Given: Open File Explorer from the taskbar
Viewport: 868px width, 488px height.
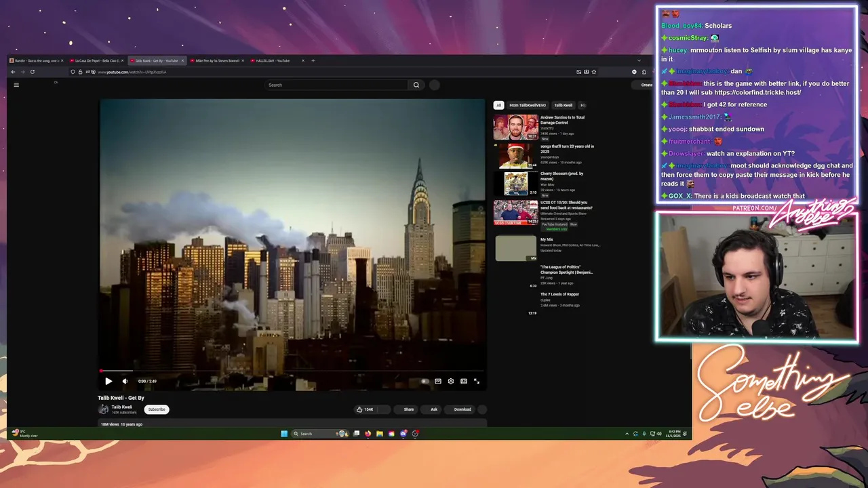Looking at the screenshot, I should pyautogui.click(x=380, y=434).
